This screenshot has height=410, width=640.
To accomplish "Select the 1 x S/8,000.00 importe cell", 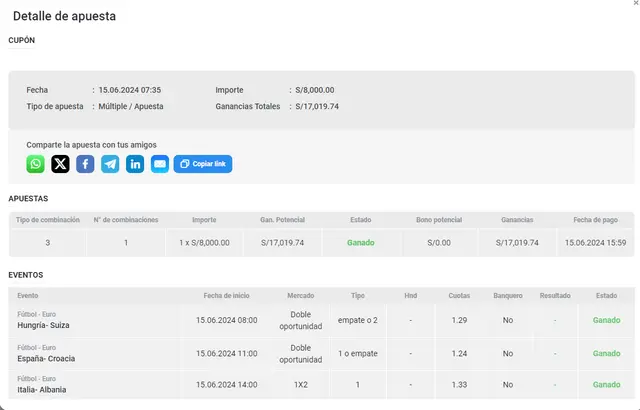I will (x=204, y=242).
